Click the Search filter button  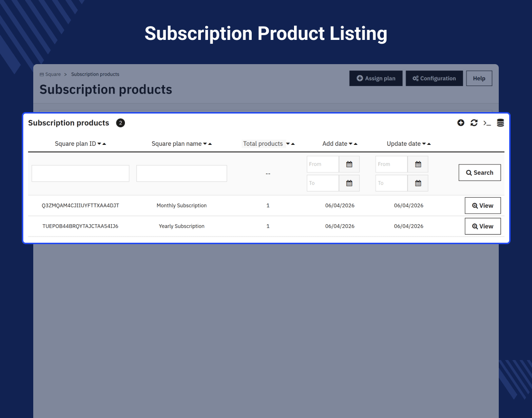[x=480, y=173]
